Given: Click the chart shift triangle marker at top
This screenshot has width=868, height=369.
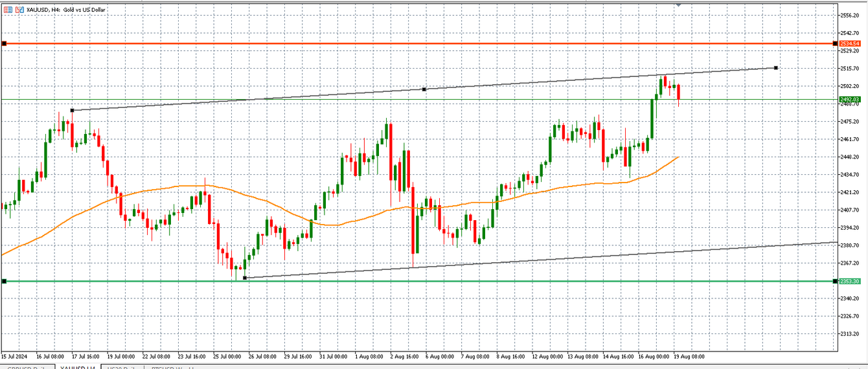Looking at the screenshot, I should click(678, 4).
